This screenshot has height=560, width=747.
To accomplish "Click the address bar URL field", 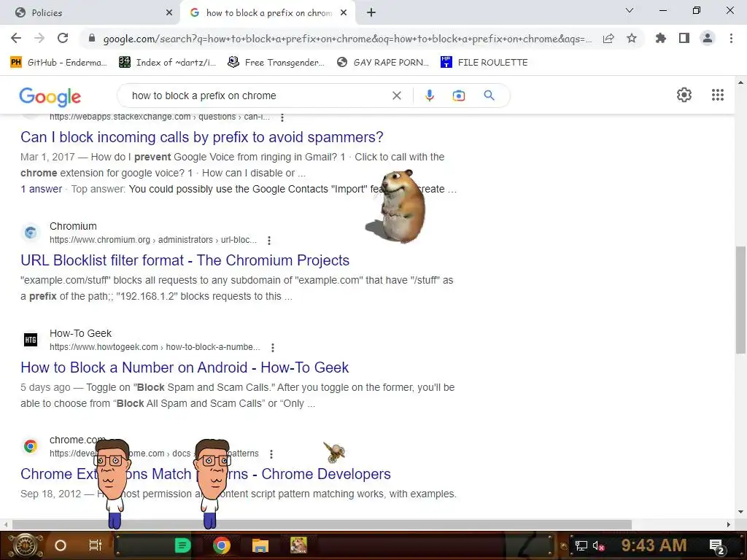I will pos(347,39).
